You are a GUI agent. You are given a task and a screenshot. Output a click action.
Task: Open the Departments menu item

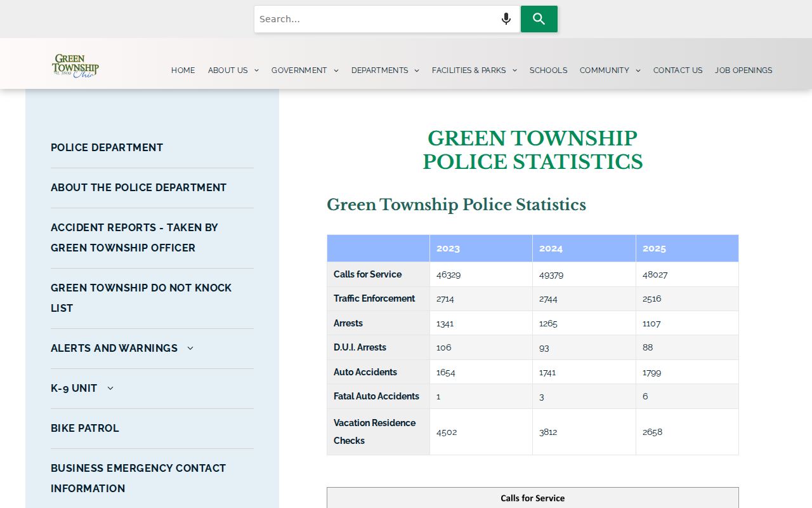coord(380,70)
